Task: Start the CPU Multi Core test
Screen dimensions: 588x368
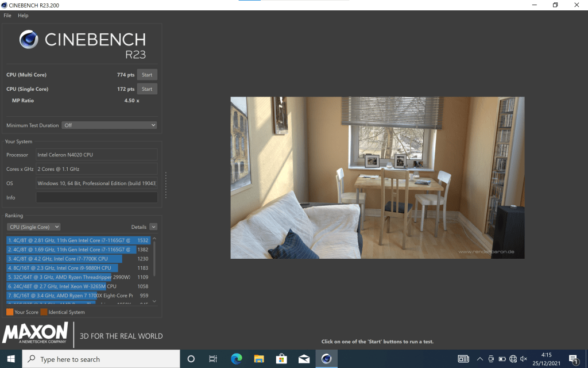Action: point(147,75)
